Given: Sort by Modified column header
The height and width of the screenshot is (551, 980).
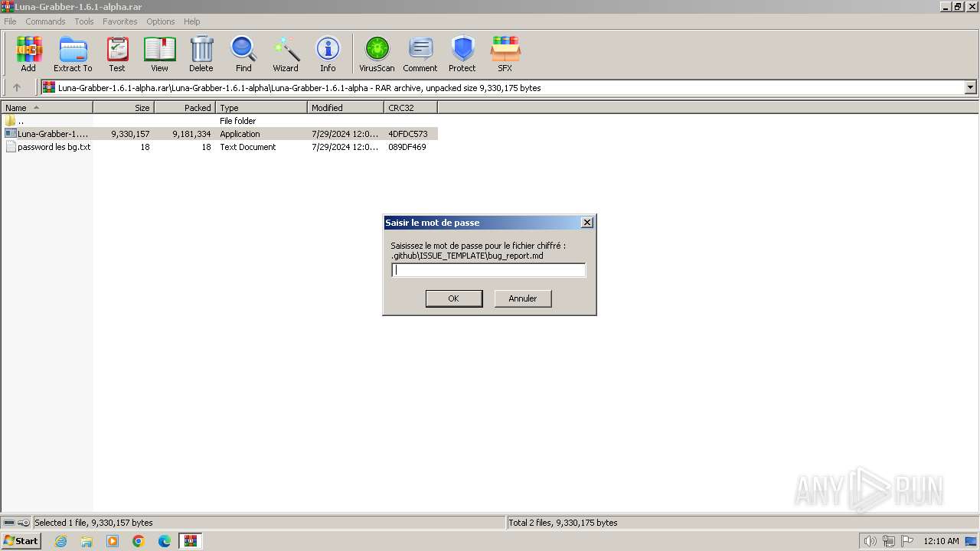Looking at the screenshot, I should [346, 108].
